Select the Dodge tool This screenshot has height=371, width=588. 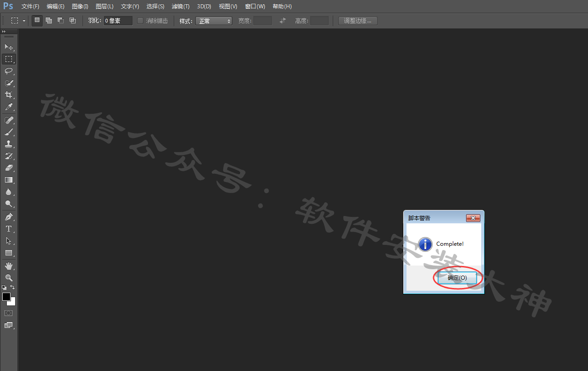(x=9, y=204)
